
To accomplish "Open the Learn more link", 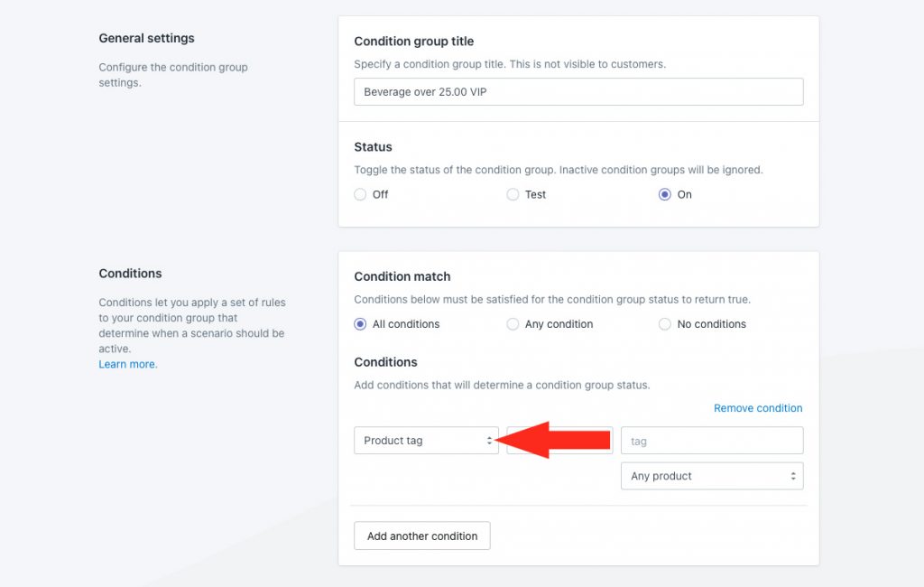I will coord(128,364).
